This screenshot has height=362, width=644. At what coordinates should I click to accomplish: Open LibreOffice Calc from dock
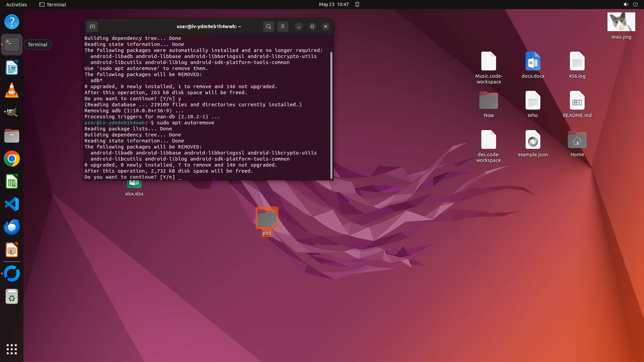(x=12, y=182)
